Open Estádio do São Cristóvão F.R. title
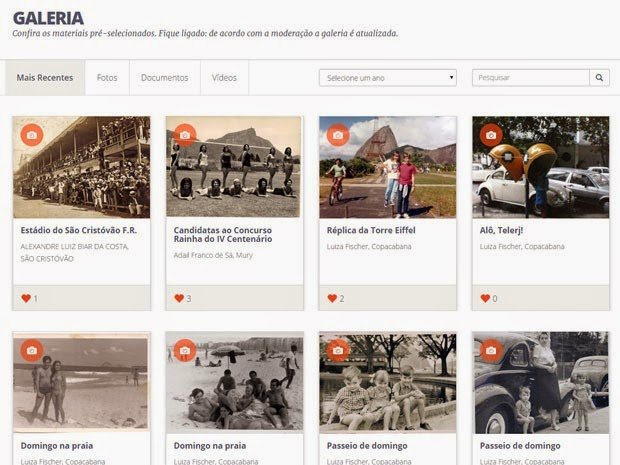620x465 pixels. (x=79, y=230)
